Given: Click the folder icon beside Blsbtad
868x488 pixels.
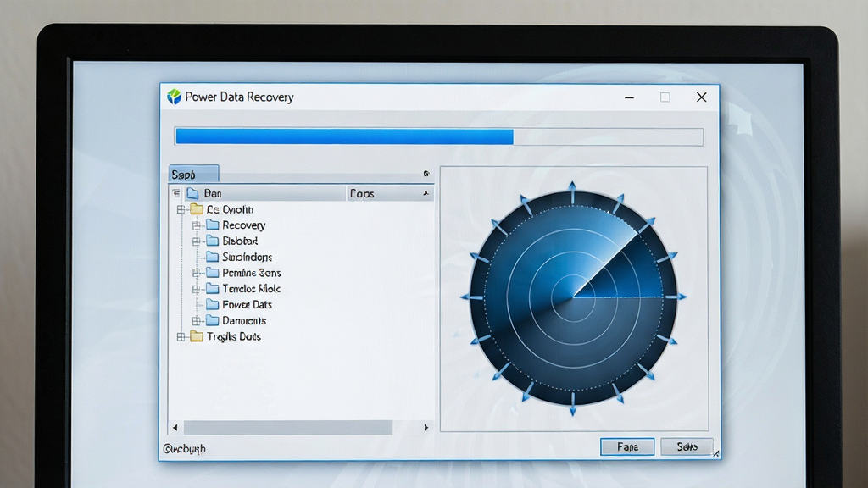Looking at the screenshot, I should coord(213,241).
